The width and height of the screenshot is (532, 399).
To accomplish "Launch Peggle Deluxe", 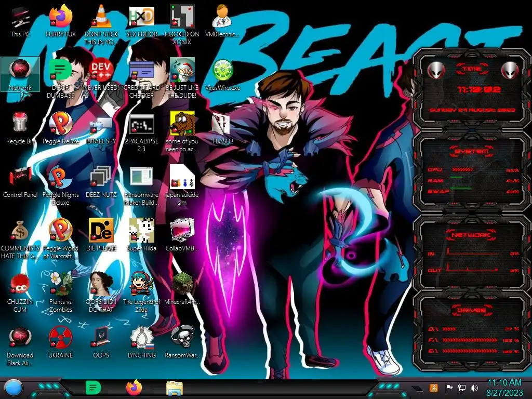I will pos(60,128).
